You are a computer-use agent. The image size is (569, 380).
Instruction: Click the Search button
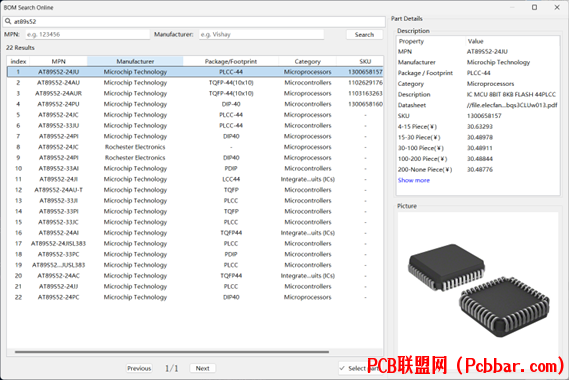click(x=364, y=34)
